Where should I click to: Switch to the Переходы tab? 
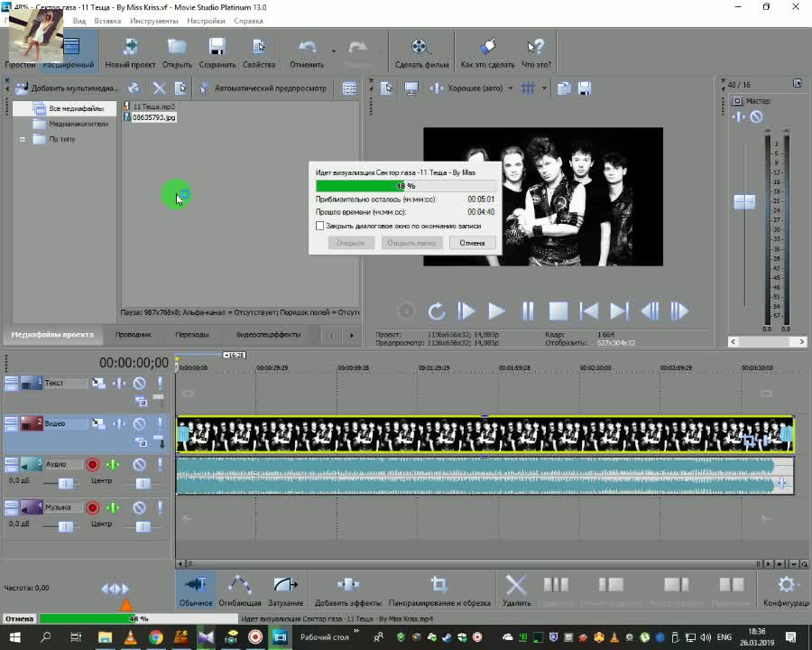pyautogui.click(x=191, y=335)
